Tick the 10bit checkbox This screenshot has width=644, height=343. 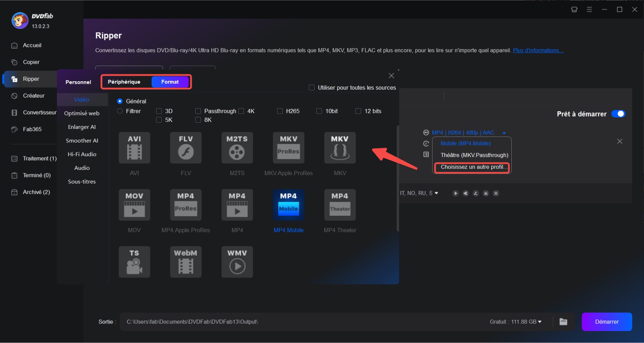tap(319, 111)
